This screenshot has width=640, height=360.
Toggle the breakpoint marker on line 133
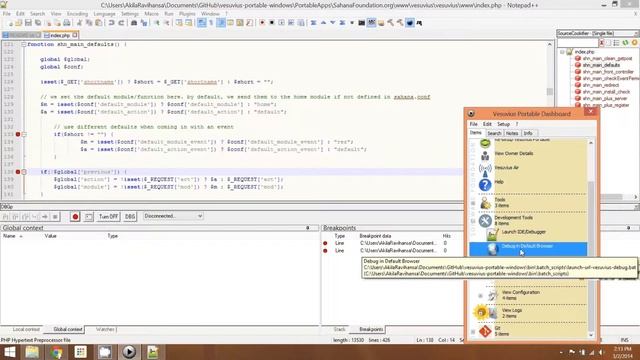click(x=18, y=134)
